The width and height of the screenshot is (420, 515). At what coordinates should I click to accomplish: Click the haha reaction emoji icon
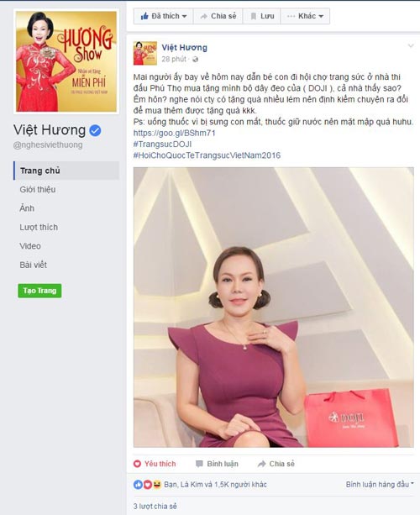coord(156,485)
